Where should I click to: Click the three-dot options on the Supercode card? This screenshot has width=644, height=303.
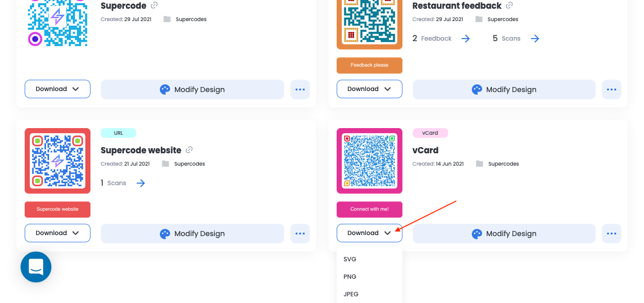(x=300, y=89)
